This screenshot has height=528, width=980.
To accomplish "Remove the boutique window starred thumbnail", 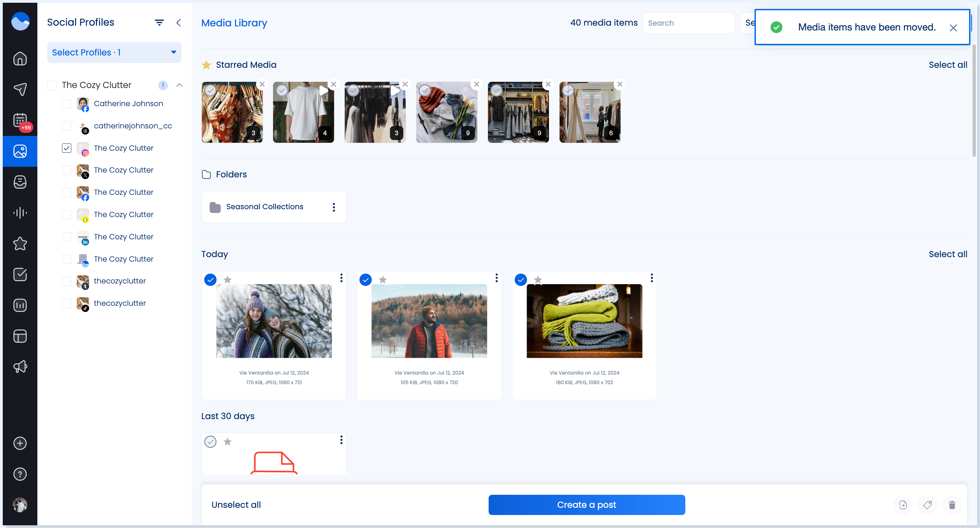I will [x=620, y=84].
